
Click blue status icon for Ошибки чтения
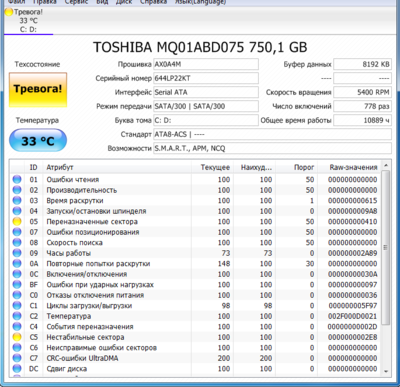[17, 179]
